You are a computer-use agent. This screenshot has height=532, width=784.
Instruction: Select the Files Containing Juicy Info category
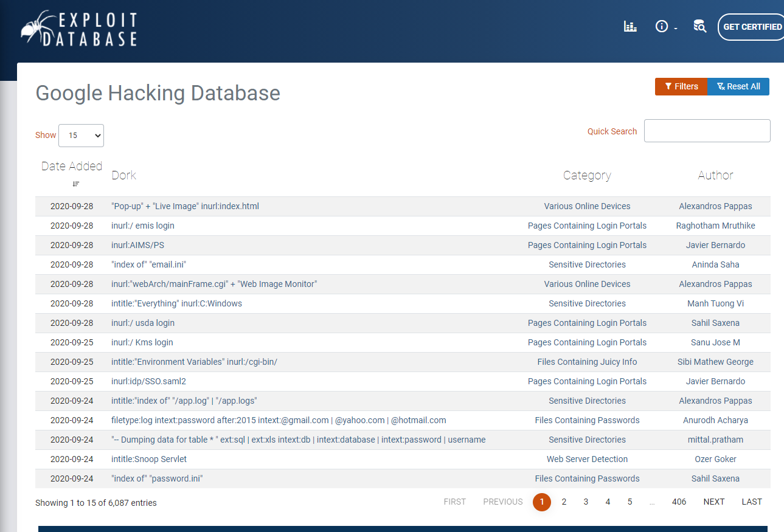tap(587, 362)
